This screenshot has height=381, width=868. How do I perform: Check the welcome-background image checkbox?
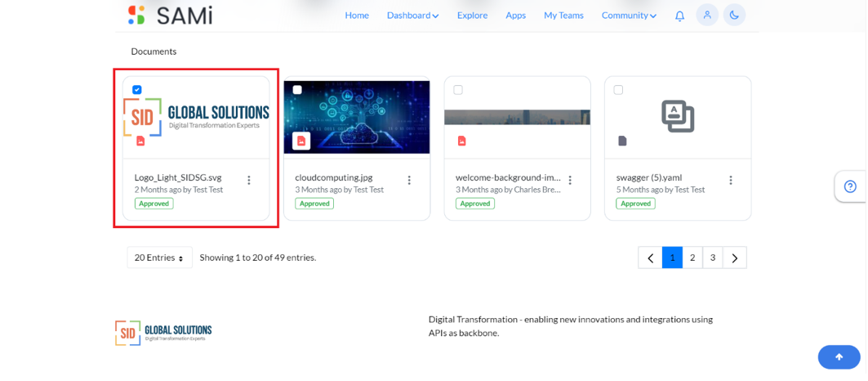click(x=458, y=90)
